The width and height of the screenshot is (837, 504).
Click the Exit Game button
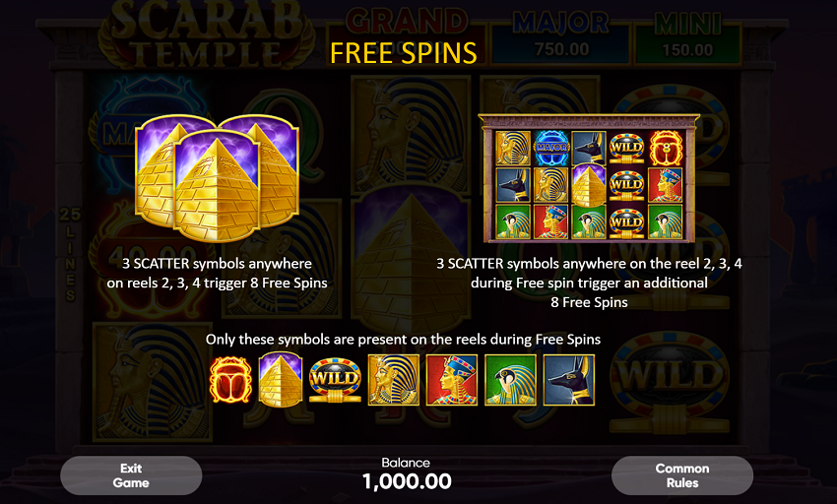click(x=131, y=475)
